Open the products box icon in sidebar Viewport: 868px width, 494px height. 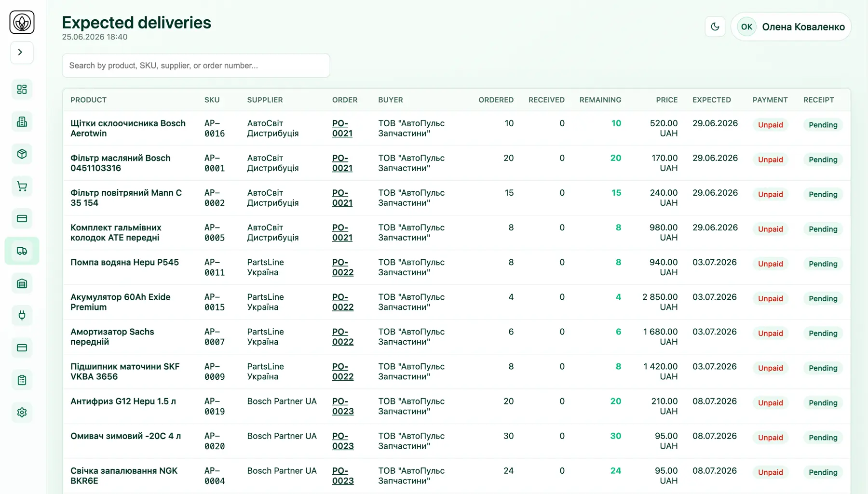[22, 154]
